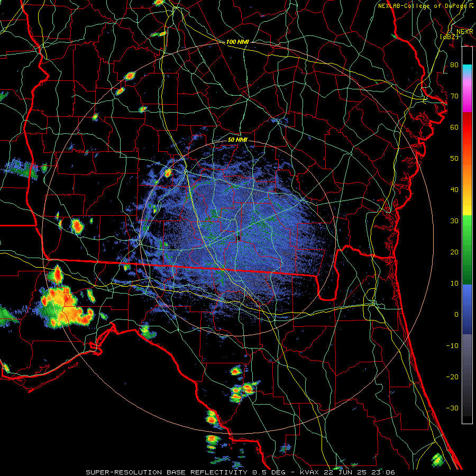The image size is (476, 476).
Task: Click the reflectivity color scale bar
Action: pyautogui.click(x=467, y=235)
